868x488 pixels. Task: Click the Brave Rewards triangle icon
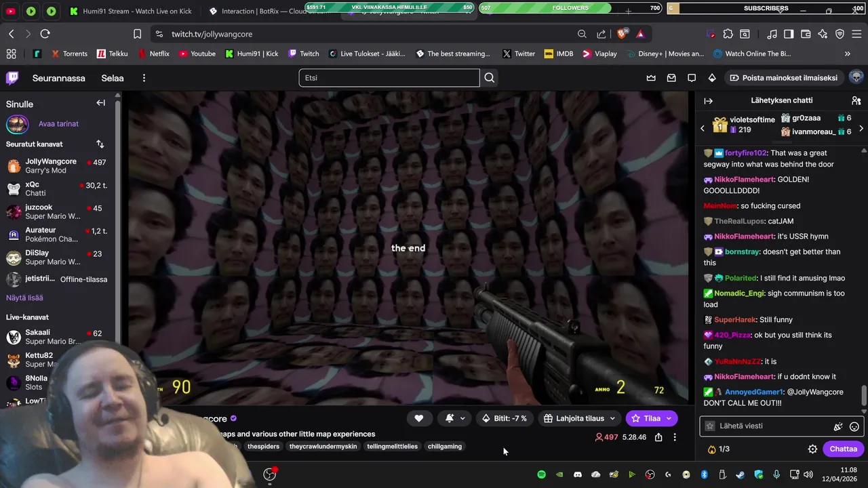tap(640, 33)
